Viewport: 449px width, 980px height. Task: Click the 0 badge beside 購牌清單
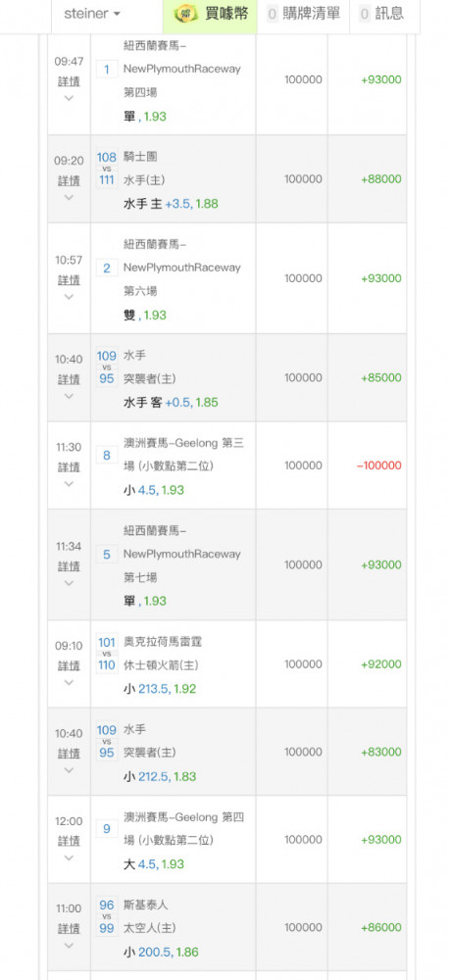[272, 13]
